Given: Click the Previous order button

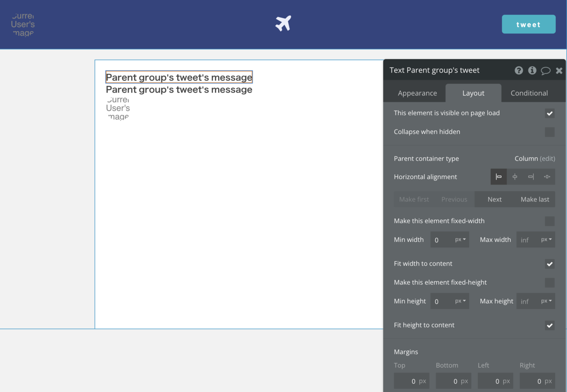Looking at the screenshot, I should (454, 199).
